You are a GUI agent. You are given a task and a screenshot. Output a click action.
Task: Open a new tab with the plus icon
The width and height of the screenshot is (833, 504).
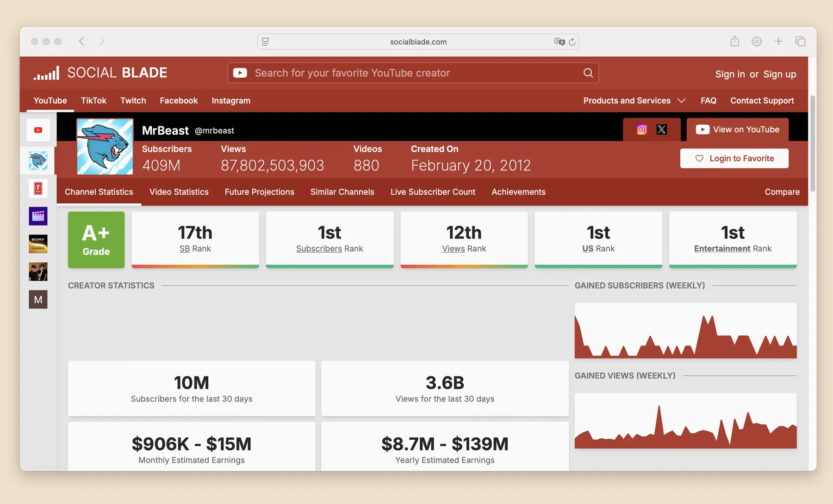778,42
